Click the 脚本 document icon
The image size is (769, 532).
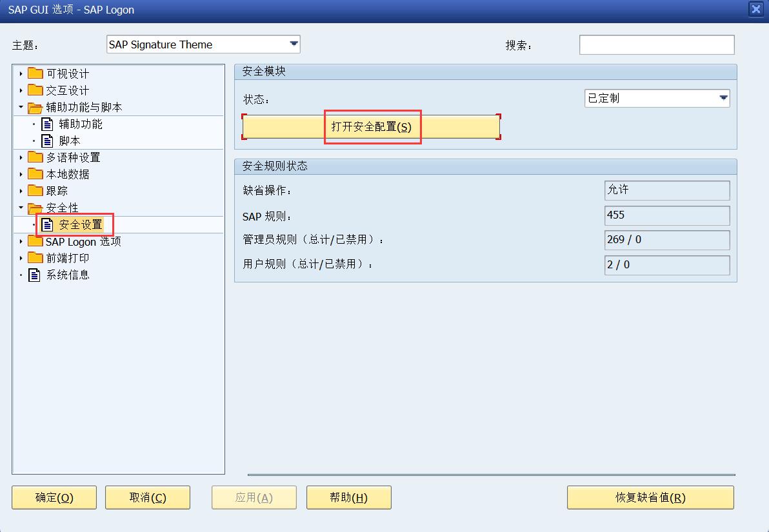tap(48, 141)
